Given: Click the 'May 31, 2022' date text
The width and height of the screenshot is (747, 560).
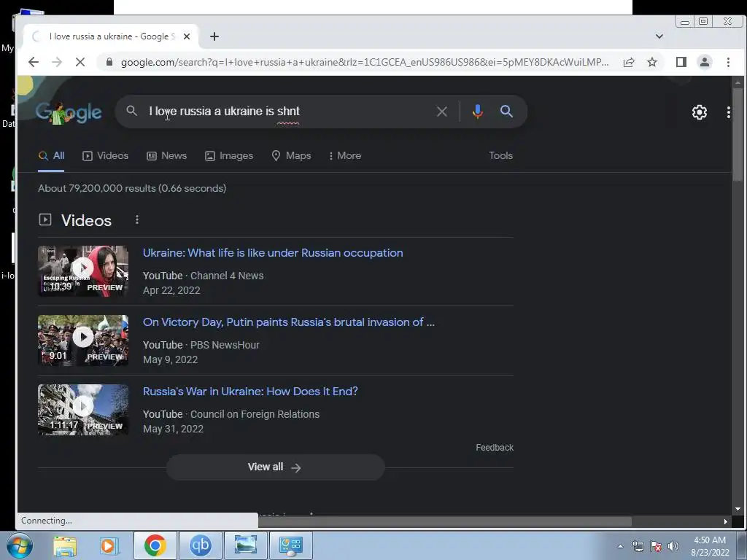Looking at the screenshot, I should click(173, 429).
